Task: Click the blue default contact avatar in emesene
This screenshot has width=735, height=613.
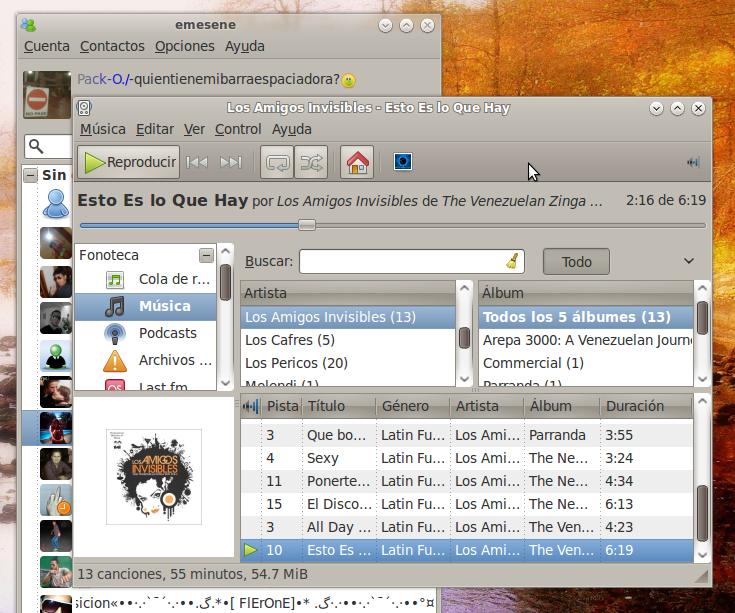Action: click(56, 204)
